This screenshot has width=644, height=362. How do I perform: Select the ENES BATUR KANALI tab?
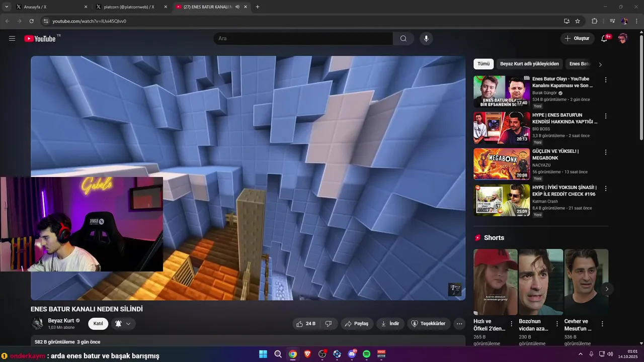point(211,7)
